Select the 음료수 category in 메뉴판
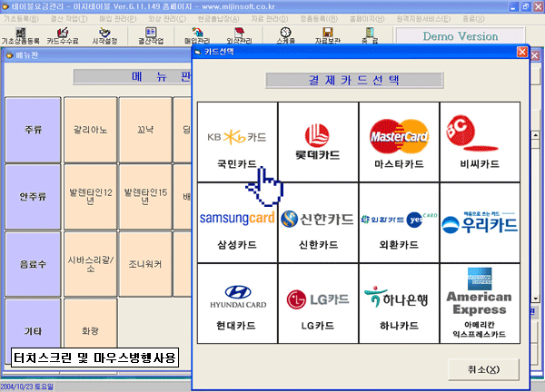This screenshot has height=392, width=545. pos(33,264)
